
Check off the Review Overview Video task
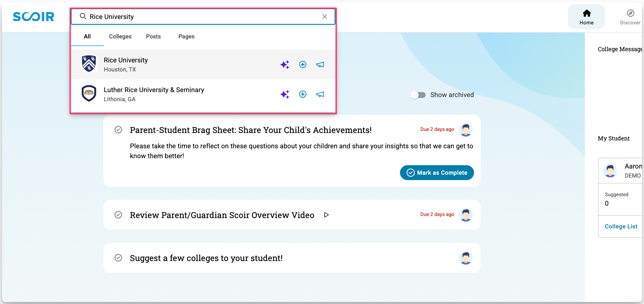[x=118, y=215]
